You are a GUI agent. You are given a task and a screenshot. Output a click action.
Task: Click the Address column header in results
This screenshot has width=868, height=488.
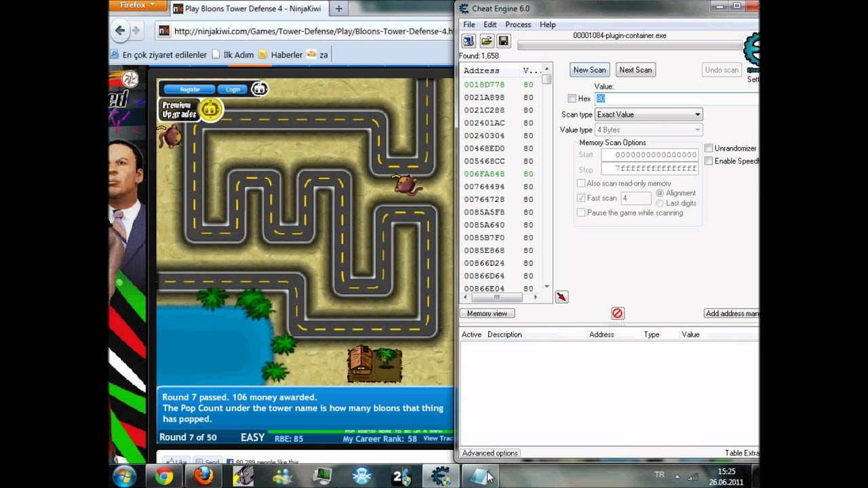pyautogui.click(x=490, y=70)
